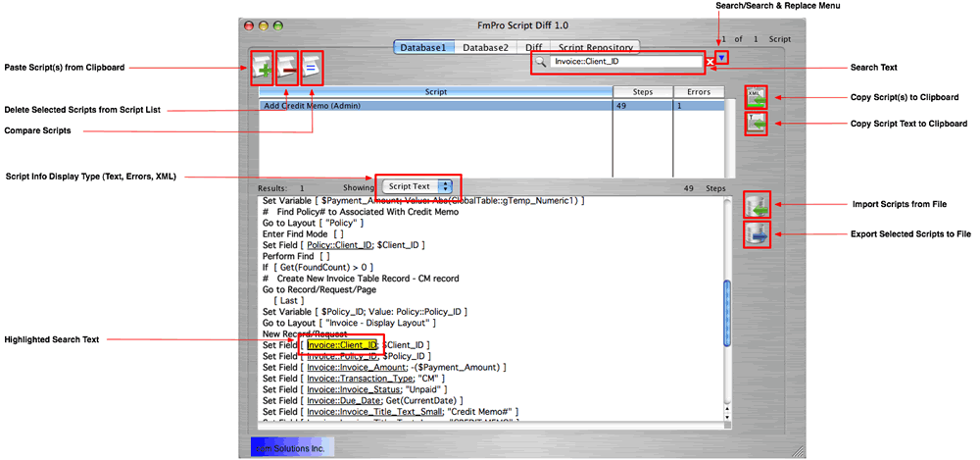Click Go to Layout Invoice - Display Layout line

click(x=350, y=323)
